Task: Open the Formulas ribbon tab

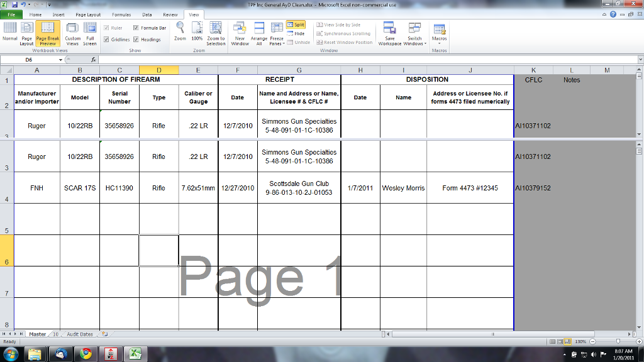Action: (x=121, y=15)
